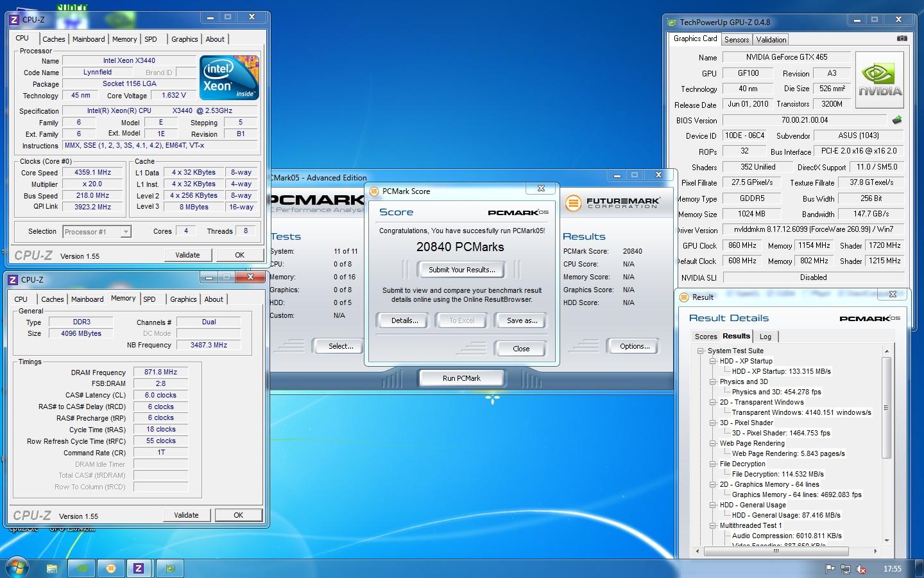Open the SPD tab in lower CPU-Z
The width and height of the screenshot is (924, 578).
[x=150, y=299]
